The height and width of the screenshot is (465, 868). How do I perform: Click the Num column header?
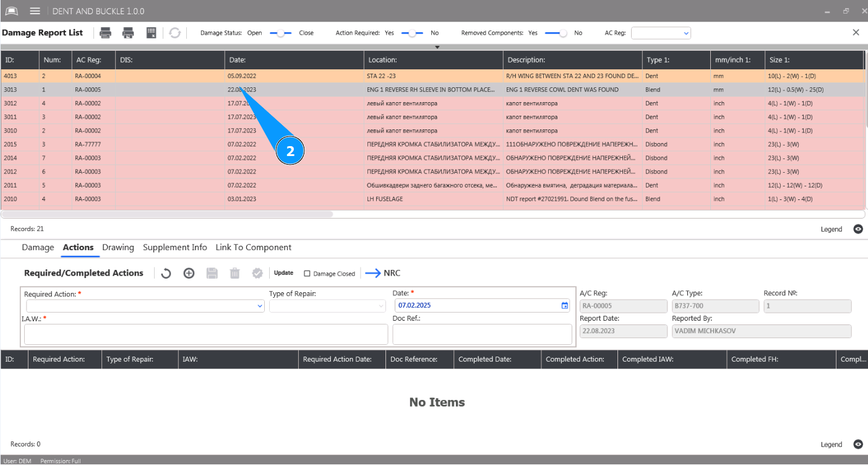click(x=55, y=60)
